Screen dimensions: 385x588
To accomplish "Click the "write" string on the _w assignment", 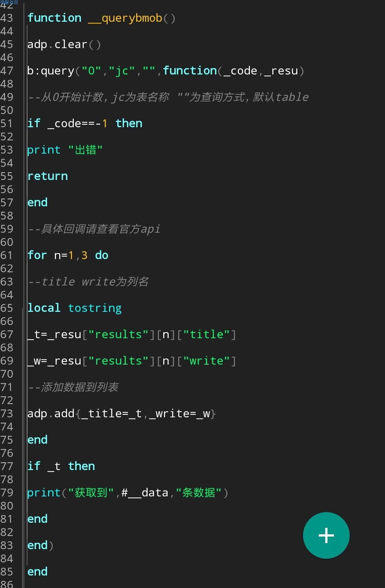I will click(206, 361).
